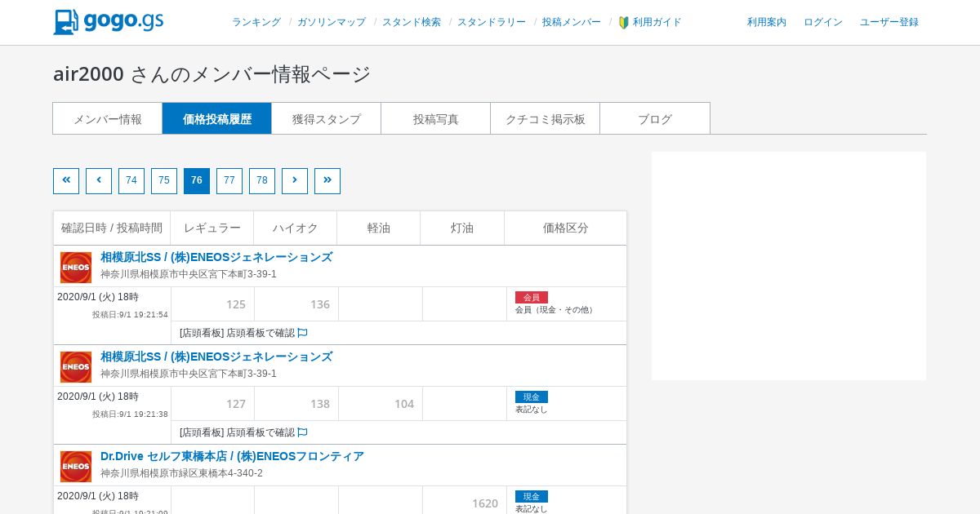Select the 価格投稿履歴 tab
The image size is (980, 514).
(217, 118)
